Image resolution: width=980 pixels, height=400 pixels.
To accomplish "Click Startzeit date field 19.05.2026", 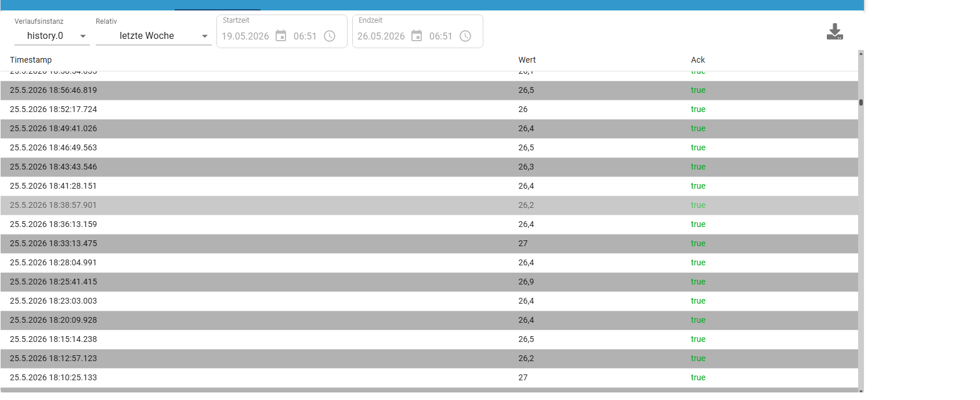I will 245,36.
